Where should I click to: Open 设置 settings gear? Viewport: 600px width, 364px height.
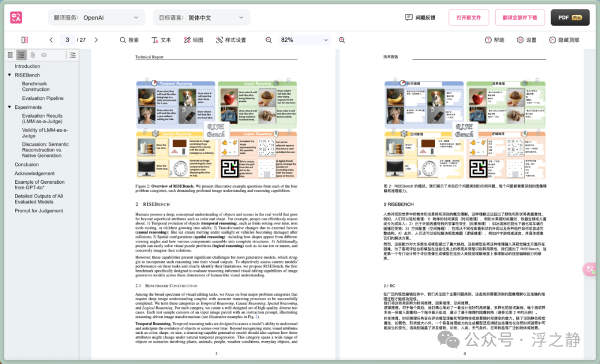527,40
